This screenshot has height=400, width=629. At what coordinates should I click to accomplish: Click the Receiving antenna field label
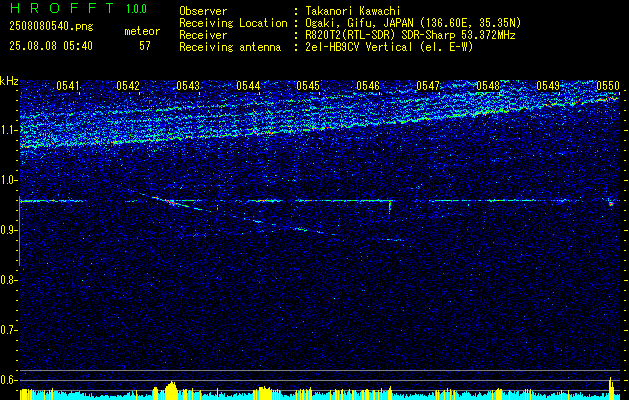point(230,47)
